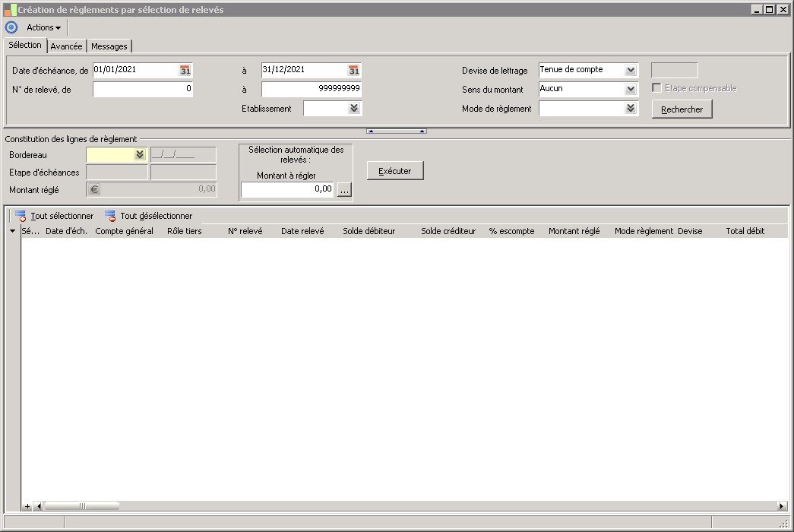
Task: Open the Messages tab
Action: click(109, 46)
